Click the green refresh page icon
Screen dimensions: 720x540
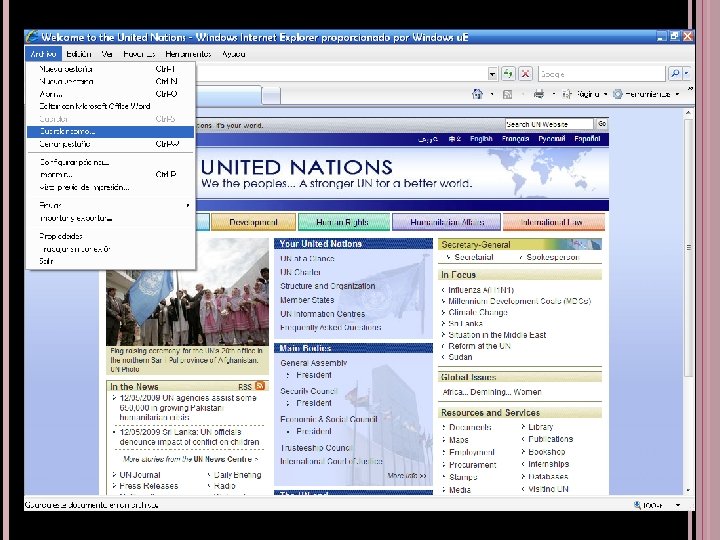point(508,73)
